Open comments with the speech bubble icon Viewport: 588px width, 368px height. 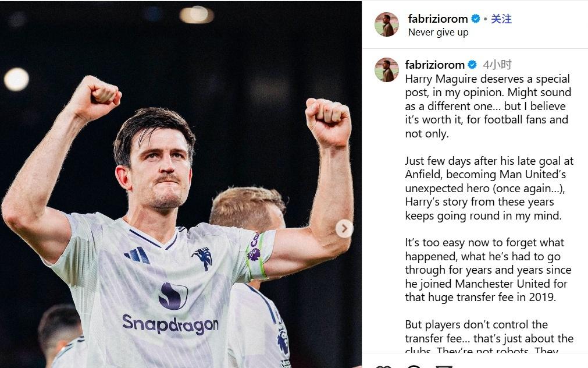click(414, 366)
